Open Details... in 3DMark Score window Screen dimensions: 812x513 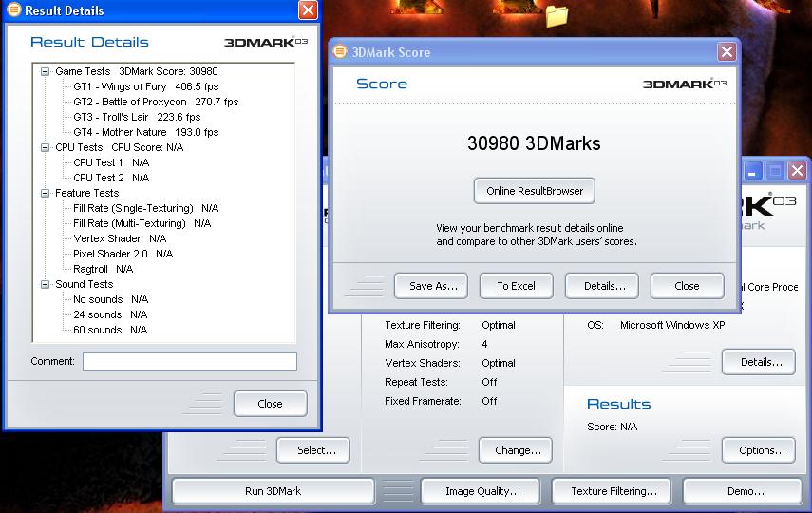(602, 286)
